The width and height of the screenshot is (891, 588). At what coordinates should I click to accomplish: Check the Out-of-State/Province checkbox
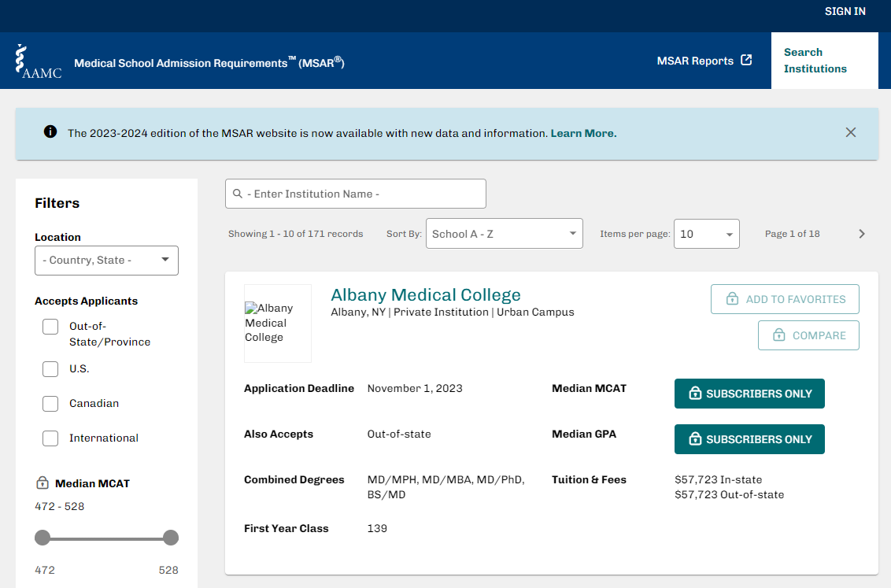(x=50, y=327)
